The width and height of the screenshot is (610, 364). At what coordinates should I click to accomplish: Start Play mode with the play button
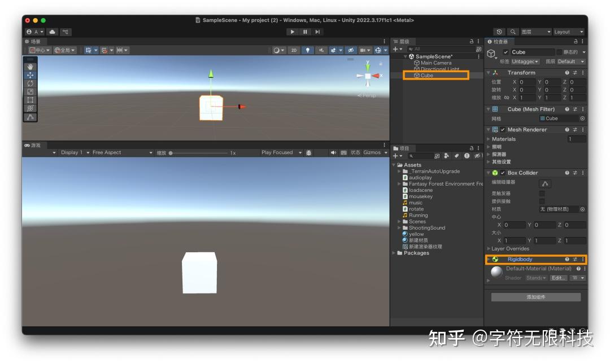click(292, 32)
